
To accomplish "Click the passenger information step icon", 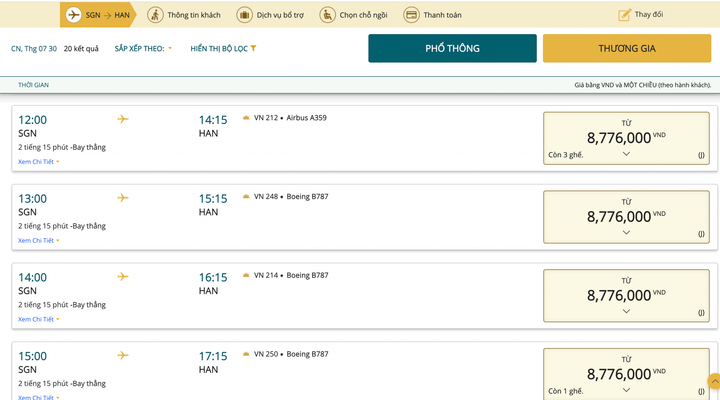I will 155,15.
